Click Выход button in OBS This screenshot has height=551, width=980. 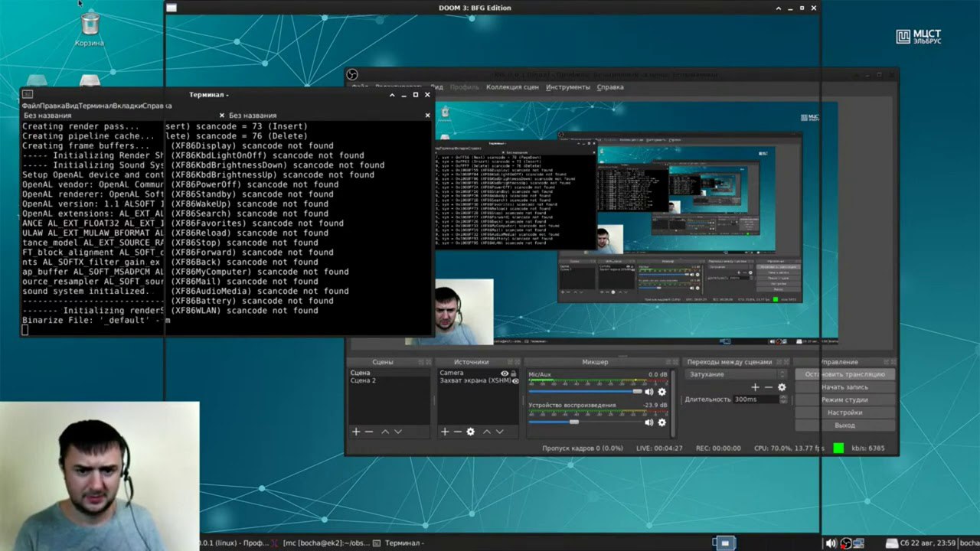pos(844,425)
